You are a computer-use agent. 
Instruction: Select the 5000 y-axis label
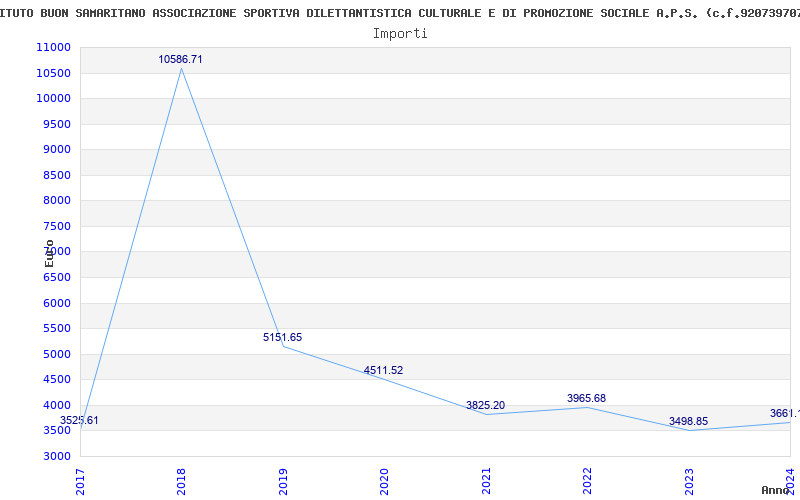pyautogui.click(x=57, y=354)
